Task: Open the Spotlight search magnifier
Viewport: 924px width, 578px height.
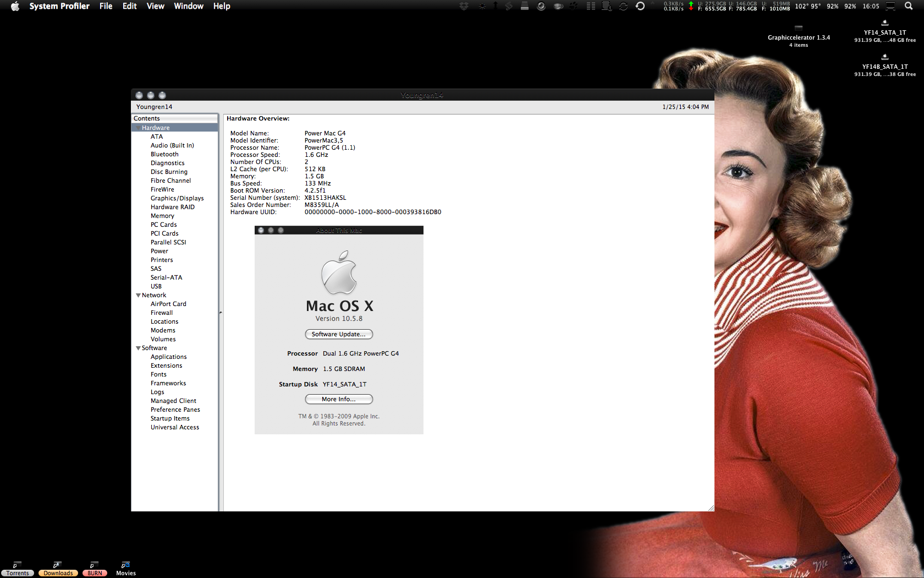Action: pyautogui.click(x=909, y=6)
